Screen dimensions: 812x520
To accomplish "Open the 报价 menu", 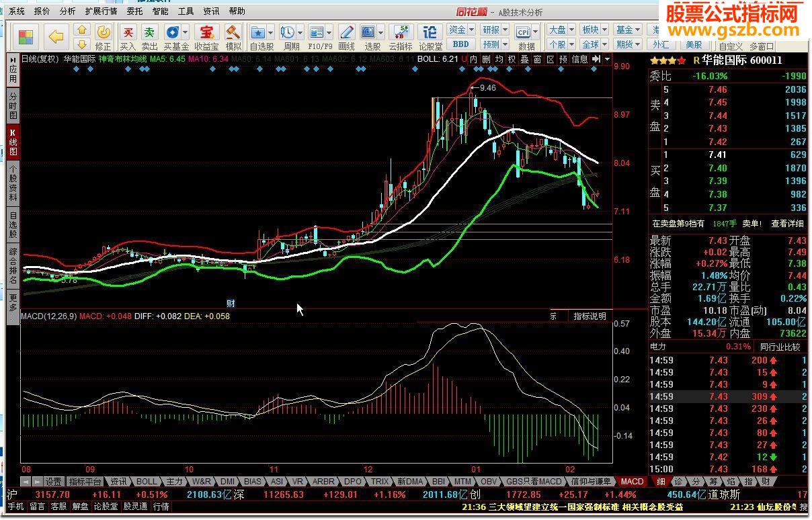I will (42, 11).
